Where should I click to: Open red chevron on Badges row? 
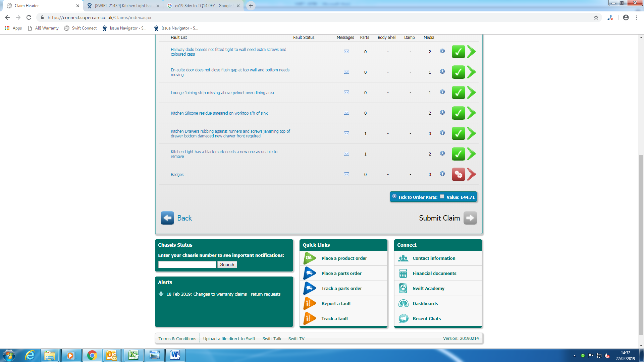coord(471,174)
